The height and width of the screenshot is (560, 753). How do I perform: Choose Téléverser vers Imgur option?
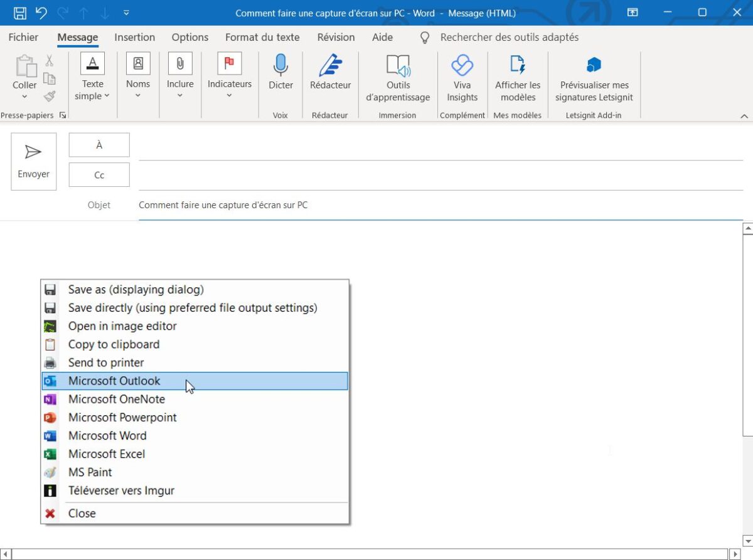120,490
